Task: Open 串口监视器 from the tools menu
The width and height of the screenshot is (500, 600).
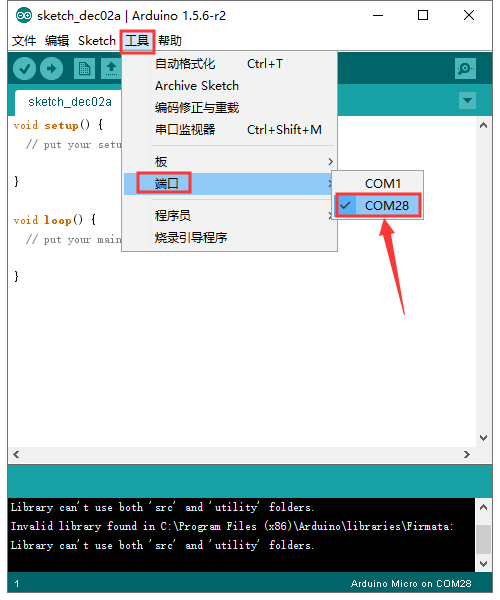Action: click(x=230, y=130)
